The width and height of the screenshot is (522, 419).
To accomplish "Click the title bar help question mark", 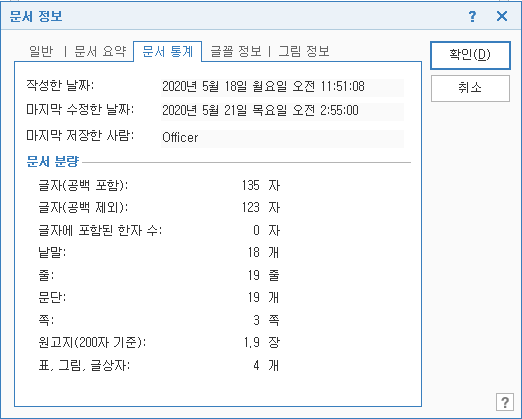I will click(472, 16).
